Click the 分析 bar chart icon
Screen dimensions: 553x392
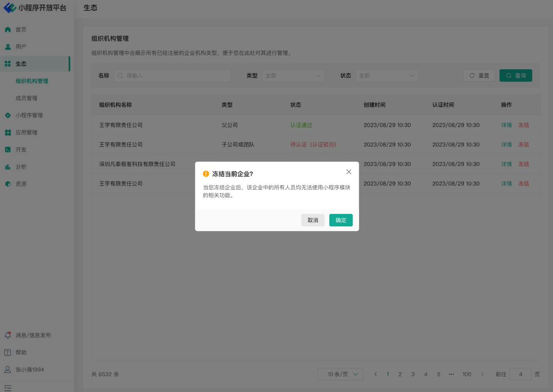pyautogui.click(x=8, y=167)
